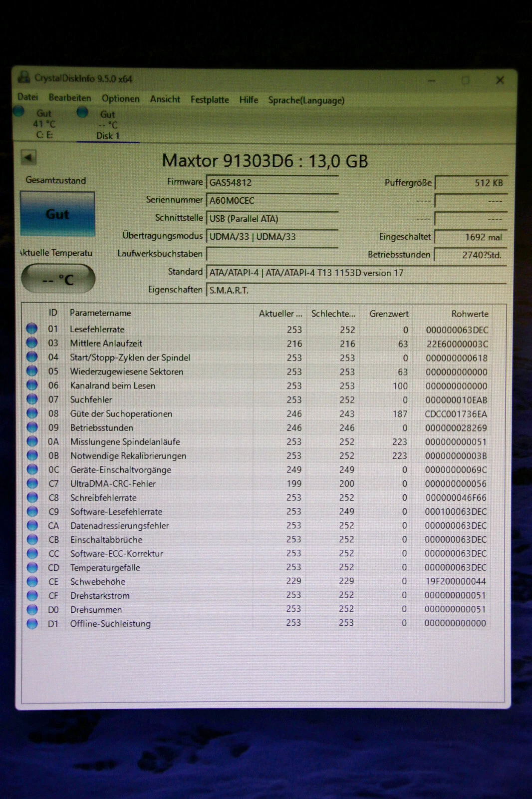
Task: Click the Schnittstelle field USB (Parallel ATA)
Action: tap(272, 218)
